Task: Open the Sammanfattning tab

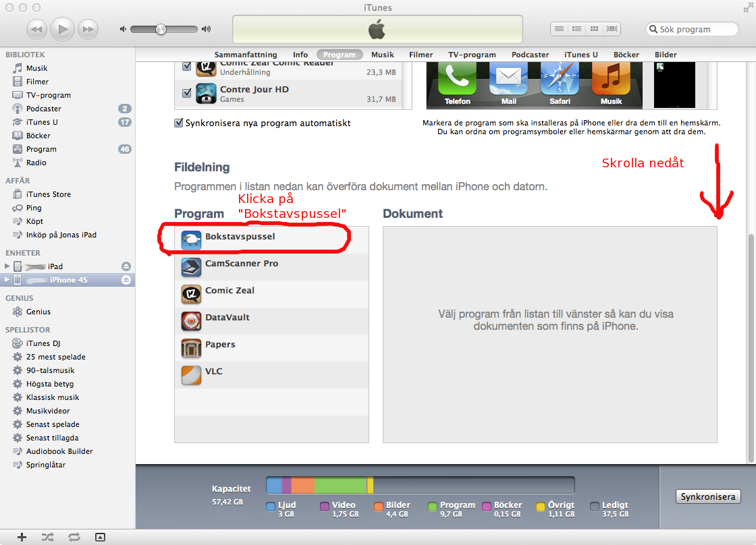Action: [246, 55]
